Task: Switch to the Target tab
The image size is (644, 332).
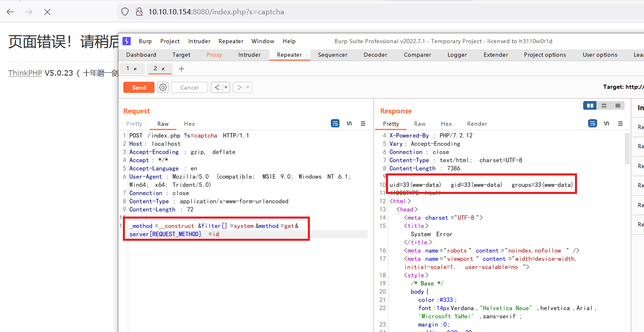Action: tap(181, 55)
